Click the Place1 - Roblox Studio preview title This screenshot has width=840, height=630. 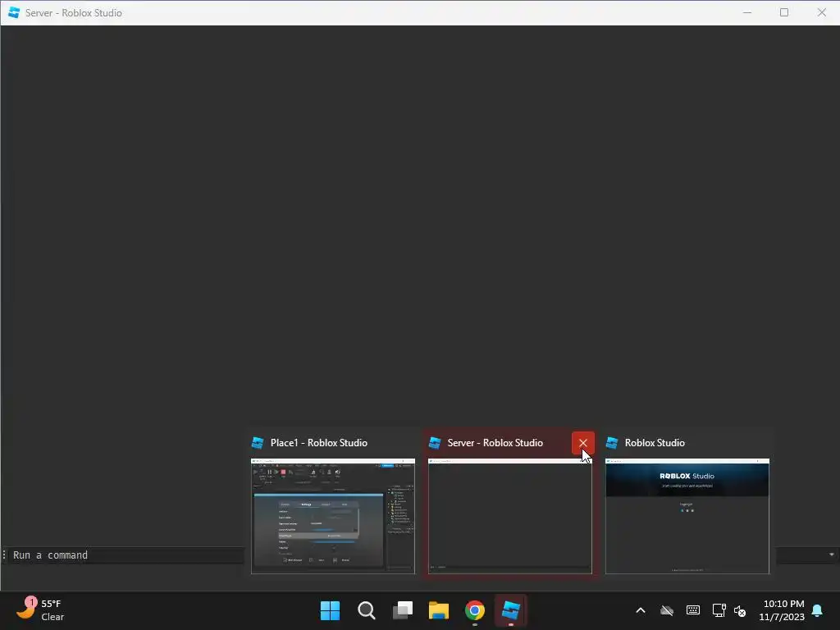[319, 443]
